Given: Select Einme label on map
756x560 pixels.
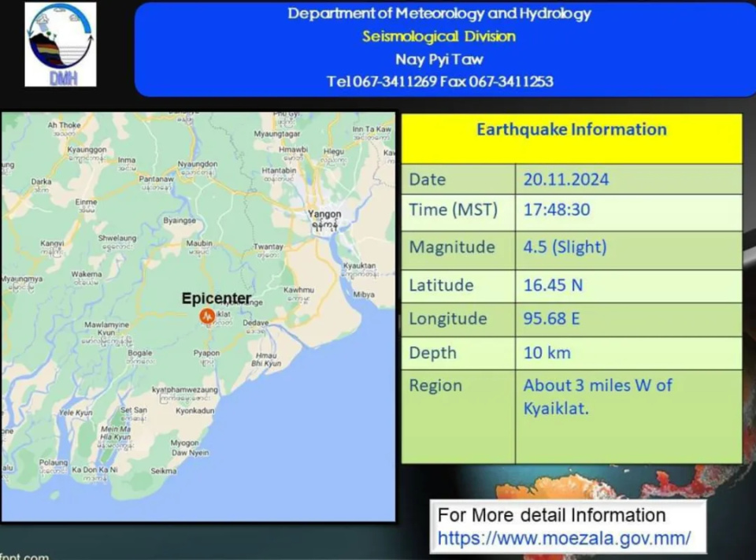Looking at the screenshot, I should point(86,202).
